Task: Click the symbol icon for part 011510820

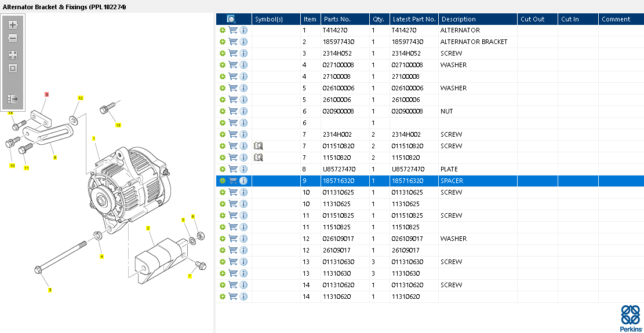Action: coord(259,146)
